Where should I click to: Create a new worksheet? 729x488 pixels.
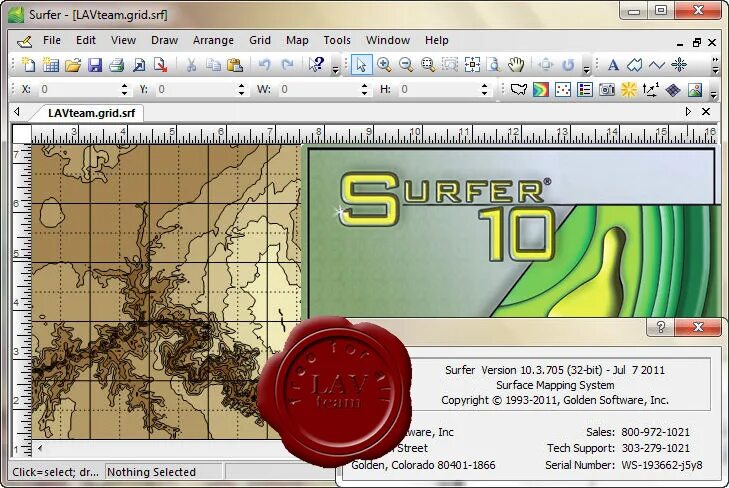coord(50,65)
